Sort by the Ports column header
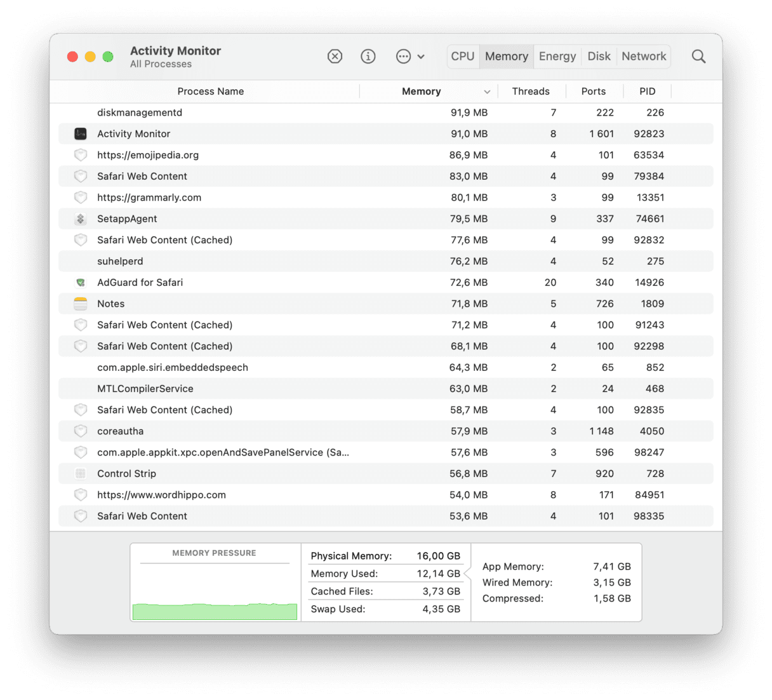Image resolution: width=772 pixels, height=700 pixels. coord(594,91)
